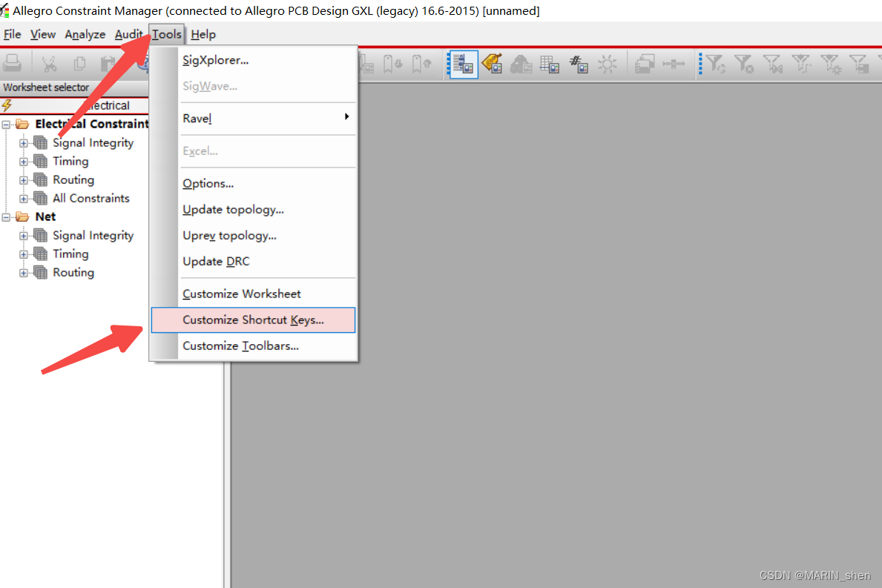This screenshot has height=588, width=882.
Task: Expand the All Constraints node
Action: [23, 199]
